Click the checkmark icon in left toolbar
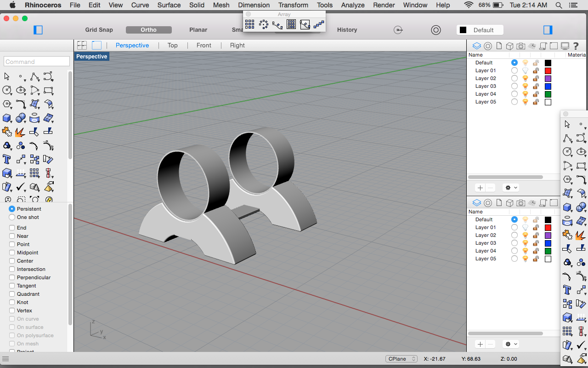 point(21,187)
